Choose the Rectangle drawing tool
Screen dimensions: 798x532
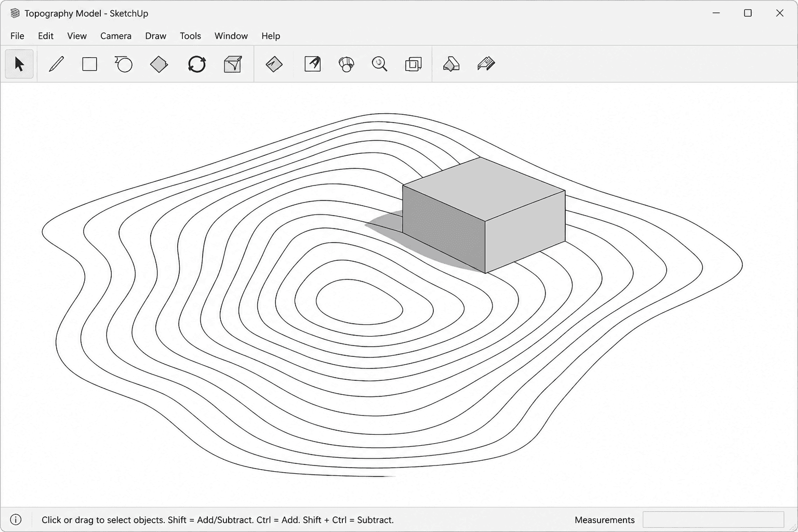point(90,64)
